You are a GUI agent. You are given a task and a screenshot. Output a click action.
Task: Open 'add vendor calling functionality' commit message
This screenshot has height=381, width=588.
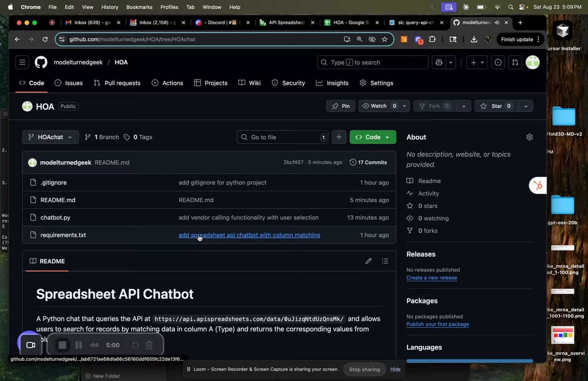249,218
